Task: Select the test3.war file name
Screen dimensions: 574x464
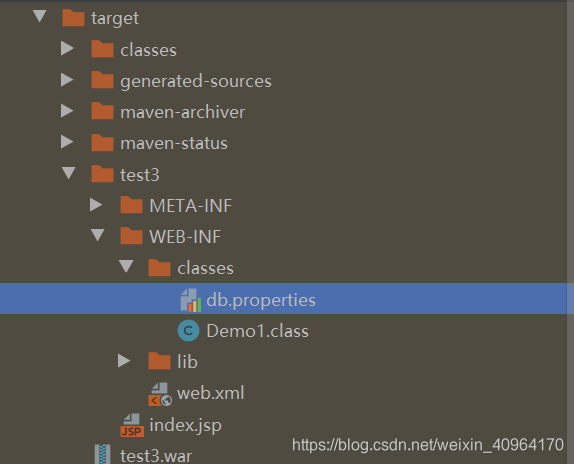Action: click(156, 456)
